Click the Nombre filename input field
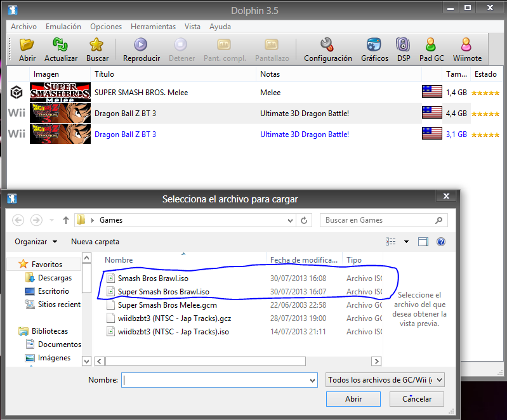 pyautogui.click(x=219, y=380)
